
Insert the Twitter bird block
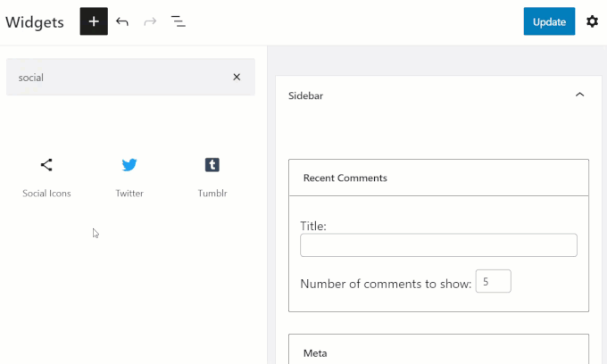point(129,178)
